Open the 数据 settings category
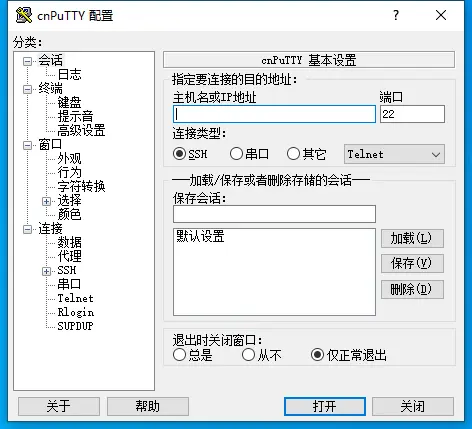This screenshot has width=472, height=429. pos(69,243)
